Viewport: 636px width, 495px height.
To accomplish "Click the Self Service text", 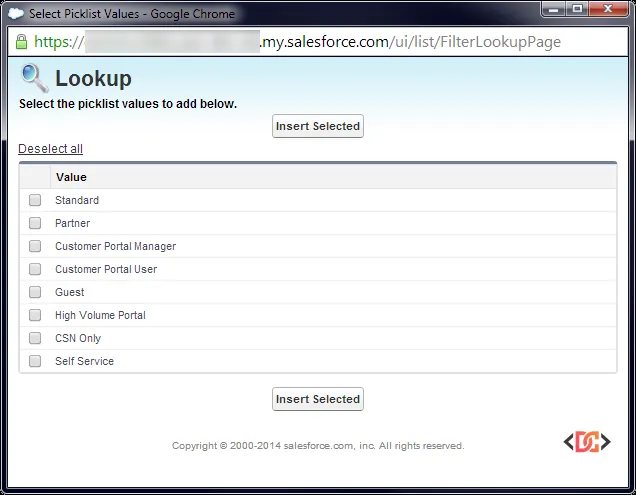I will pyautogui.click(x=84, y=361).
